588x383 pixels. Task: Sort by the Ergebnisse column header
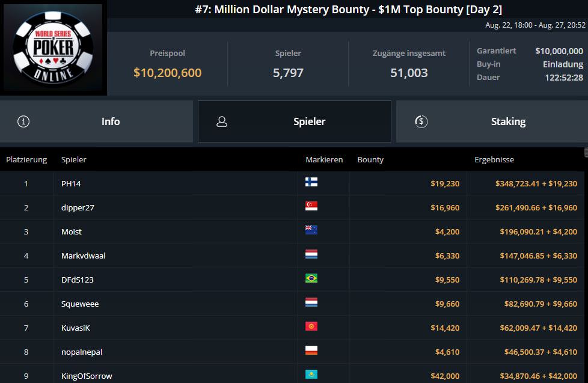tap(494, 160)
